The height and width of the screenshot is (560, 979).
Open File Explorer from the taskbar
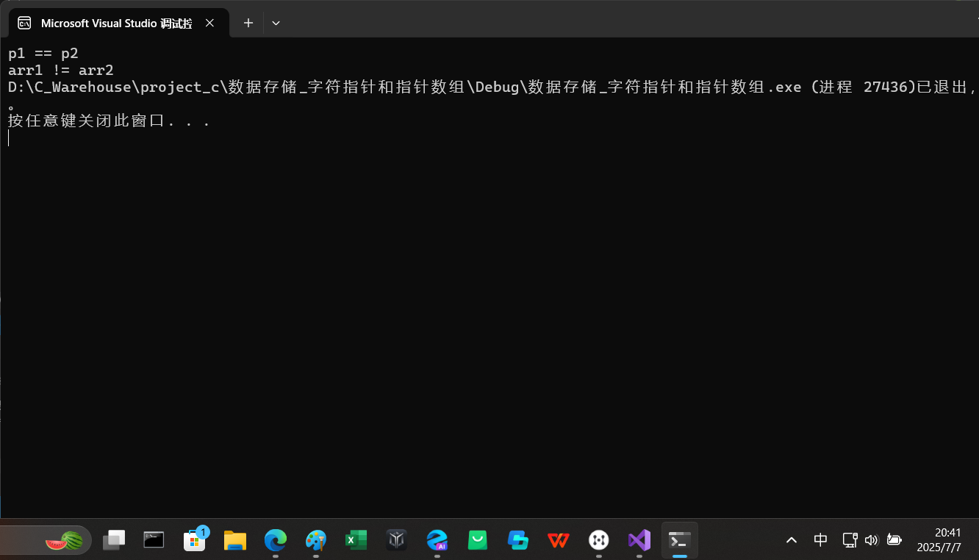tap(235, 540)
